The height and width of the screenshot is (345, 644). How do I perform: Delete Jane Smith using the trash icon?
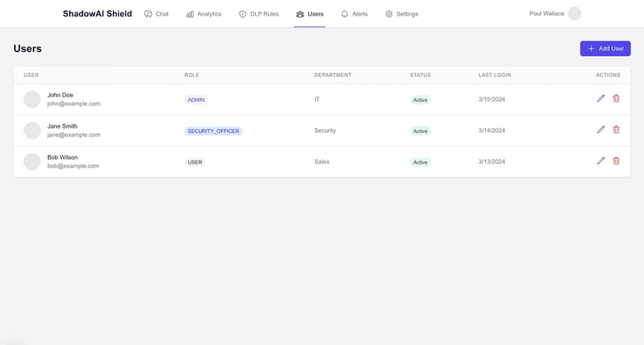pyautogui.click(x=616, y=129)
